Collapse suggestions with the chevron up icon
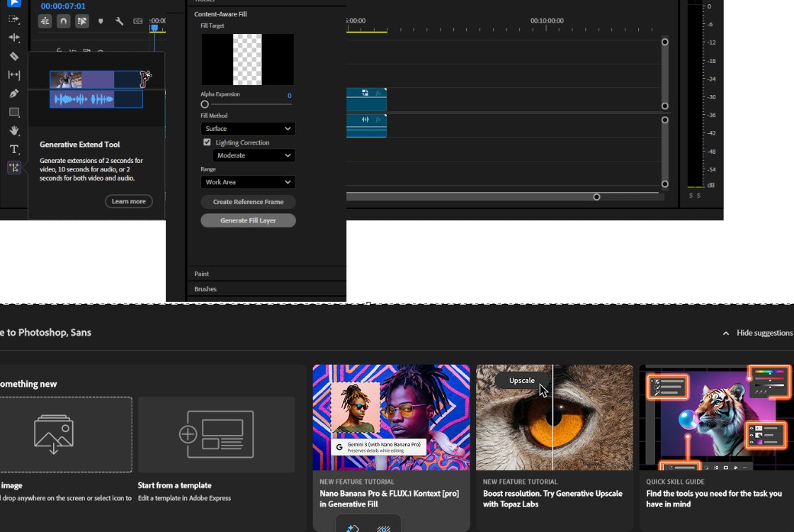Screen dimensions: 794x532 coord(725,334)
